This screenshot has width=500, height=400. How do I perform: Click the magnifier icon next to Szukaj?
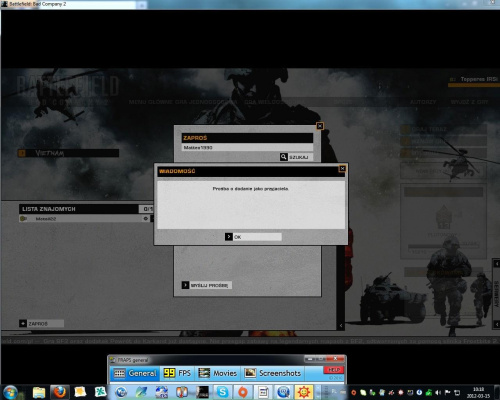click(x=284, y=157)
